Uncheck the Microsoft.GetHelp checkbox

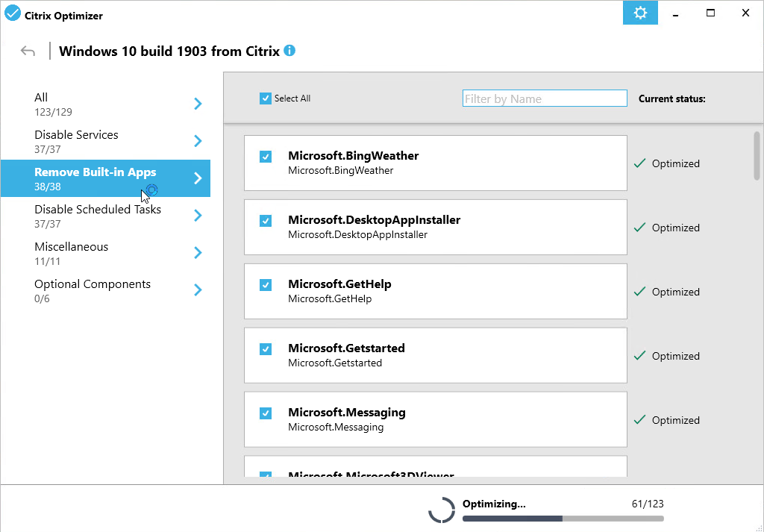(x=266, y=284)
